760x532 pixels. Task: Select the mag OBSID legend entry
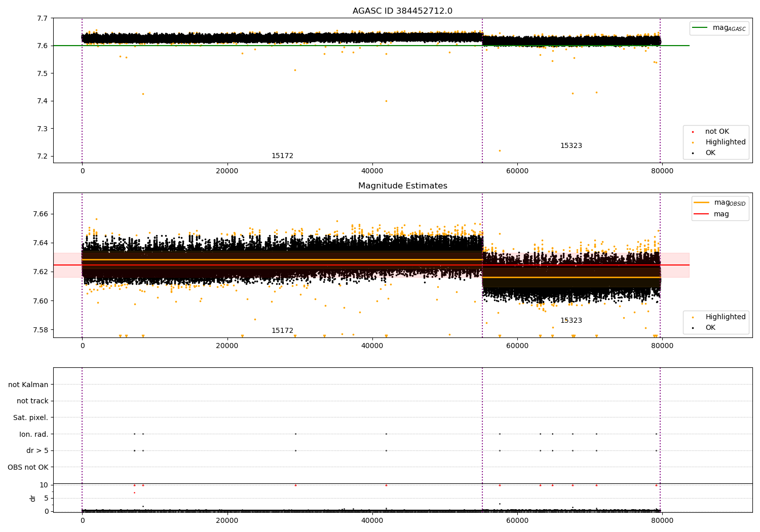(720, 203)
